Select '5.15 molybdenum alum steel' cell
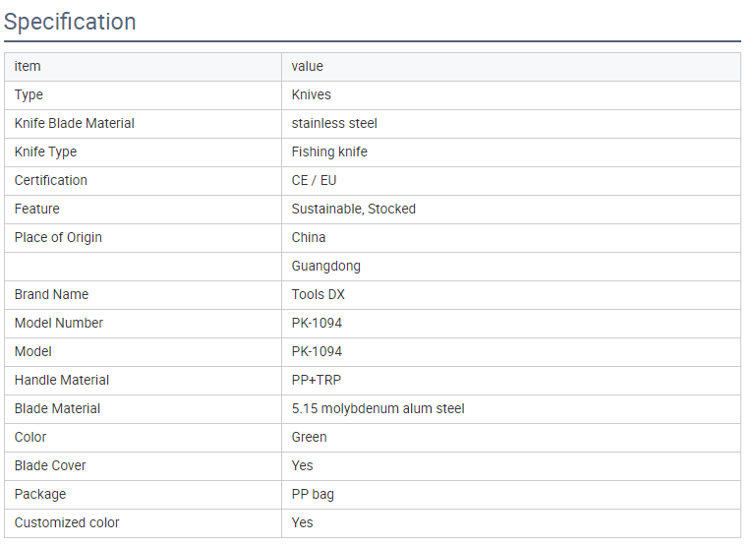The width and height of the screenshot is (756, 546). [511, 409]
